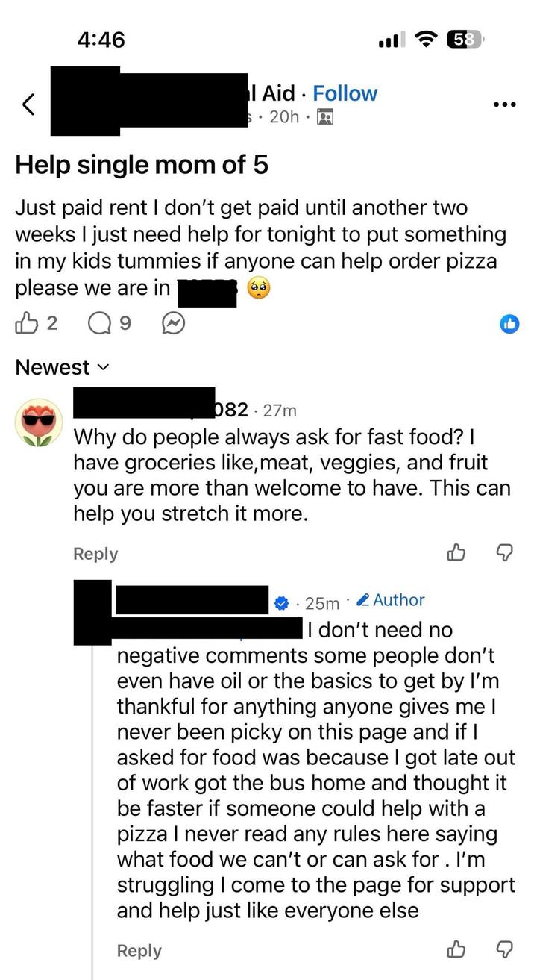Tap the battery indicator in status bar
The width and height of the screenshot is (534, 980).
pyautogui.click(x=465, y=39)
